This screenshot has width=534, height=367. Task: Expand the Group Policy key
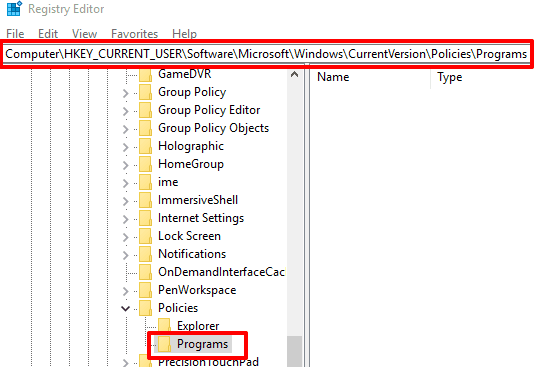coord(126,93)
